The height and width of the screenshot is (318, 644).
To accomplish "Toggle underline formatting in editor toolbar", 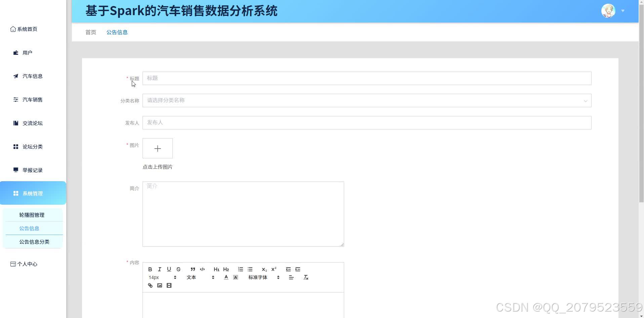I will pos(169,269).
